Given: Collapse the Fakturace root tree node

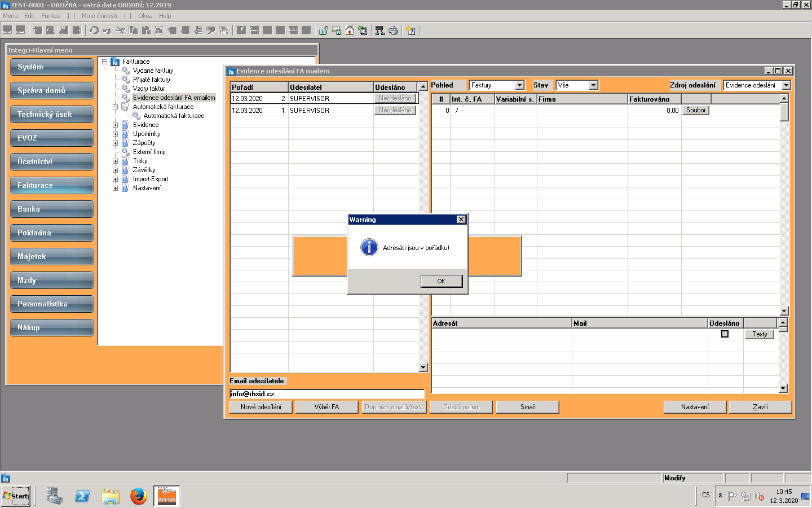Looking at the screenshot, I should [105, 62].
